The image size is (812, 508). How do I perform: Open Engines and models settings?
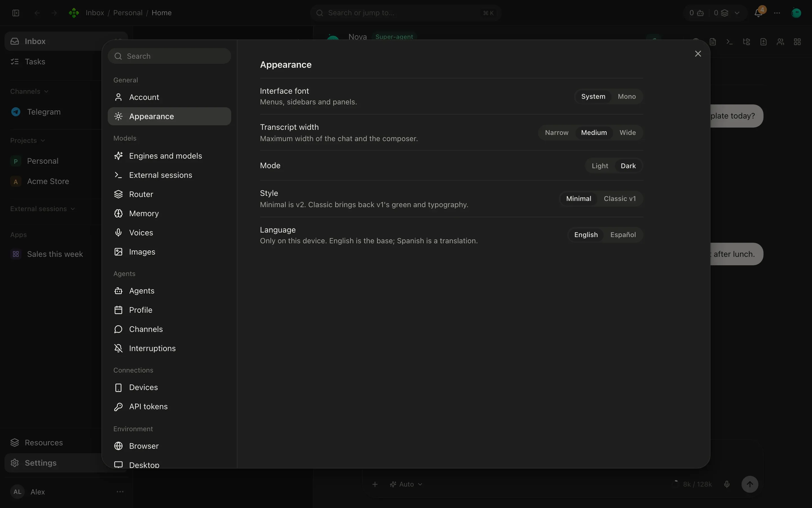click(169, 156)
